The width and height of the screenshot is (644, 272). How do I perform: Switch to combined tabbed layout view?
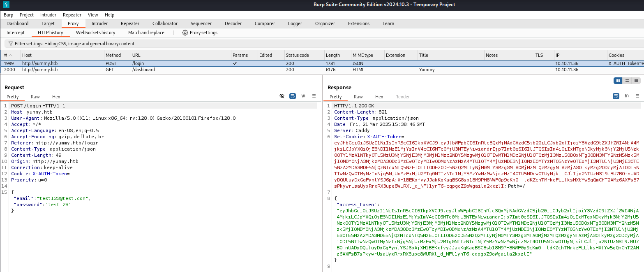click(636, 81)
